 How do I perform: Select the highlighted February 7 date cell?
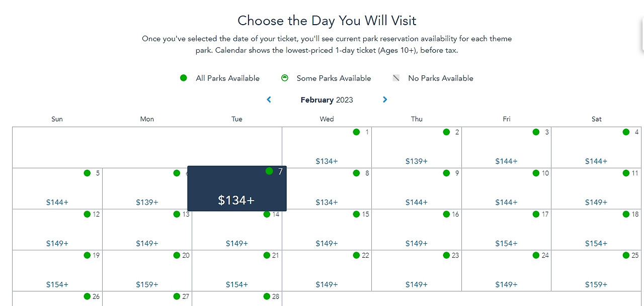click(x=236, y=188)
